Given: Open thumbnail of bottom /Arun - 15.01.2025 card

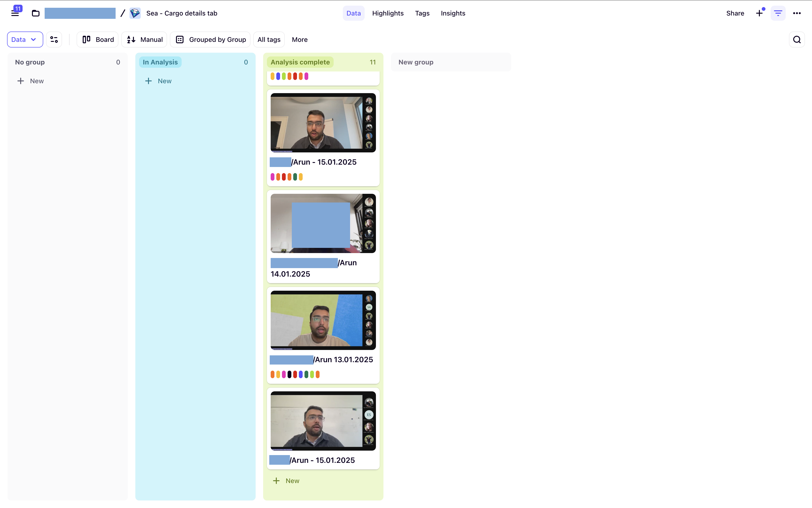Looking at the screenshot, I should pos(323,421).
